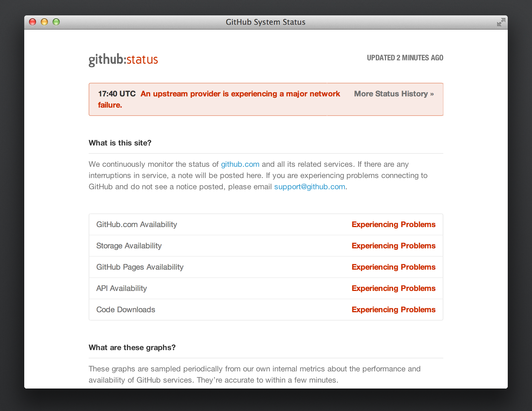Click the GitHub Pages Availability label
The image size is (532, 411).
pos(140,267)
